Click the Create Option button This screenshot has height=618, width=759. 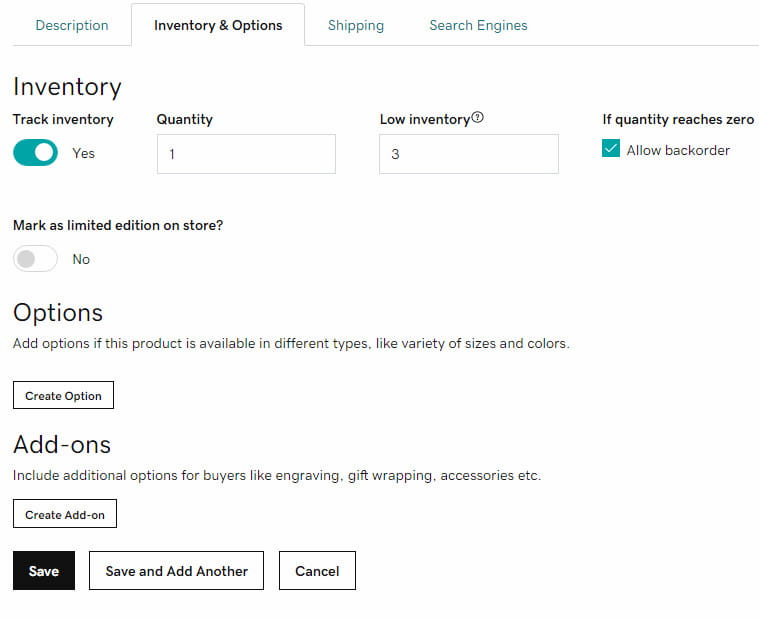(x=63, y=395)
